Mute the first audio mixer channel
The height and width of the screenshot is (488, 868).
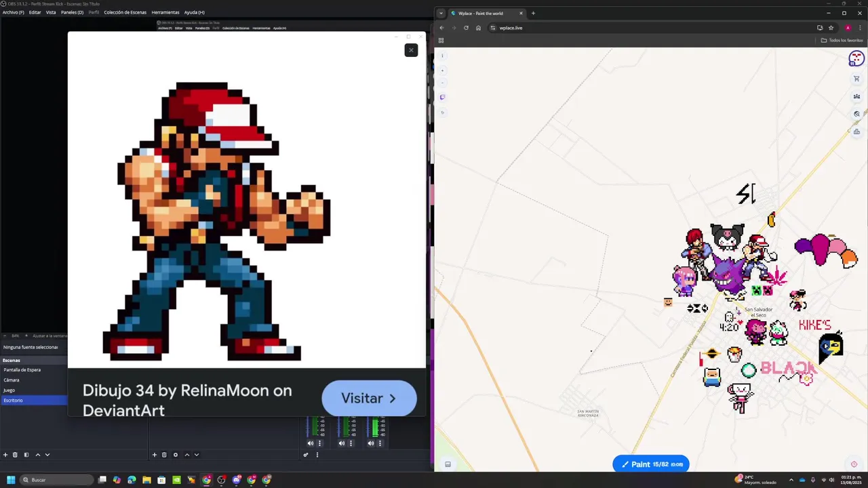point(311,443)
